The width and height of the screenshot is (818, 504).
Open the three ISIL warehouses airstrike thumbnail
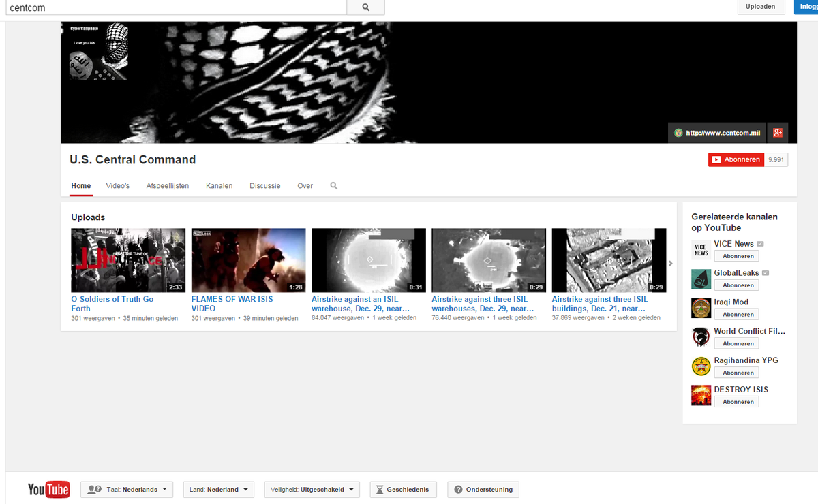(x=489, y=260)
